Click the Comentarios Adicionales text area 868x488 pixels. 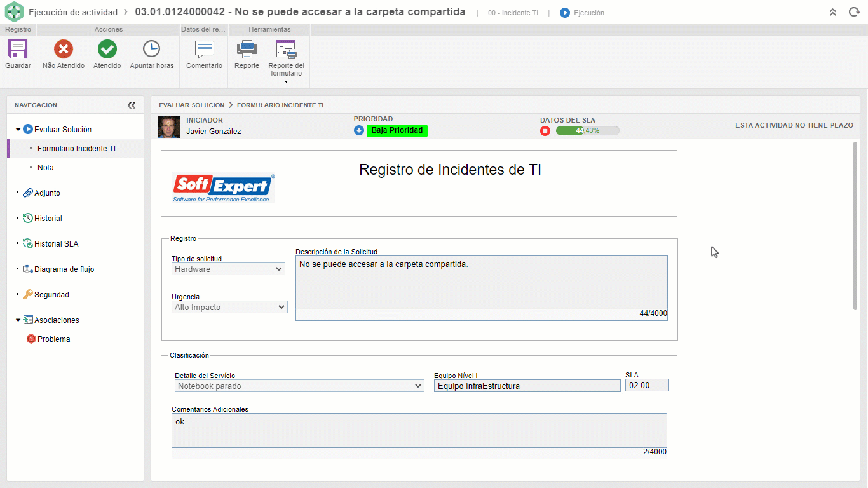click(419, 431)
